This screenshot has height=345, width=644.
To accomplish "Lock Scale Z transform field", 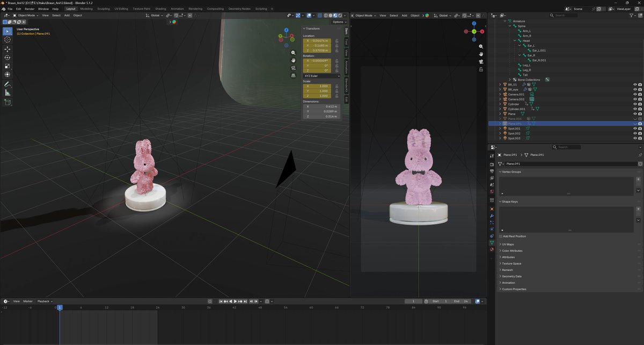I will [336, 96].
